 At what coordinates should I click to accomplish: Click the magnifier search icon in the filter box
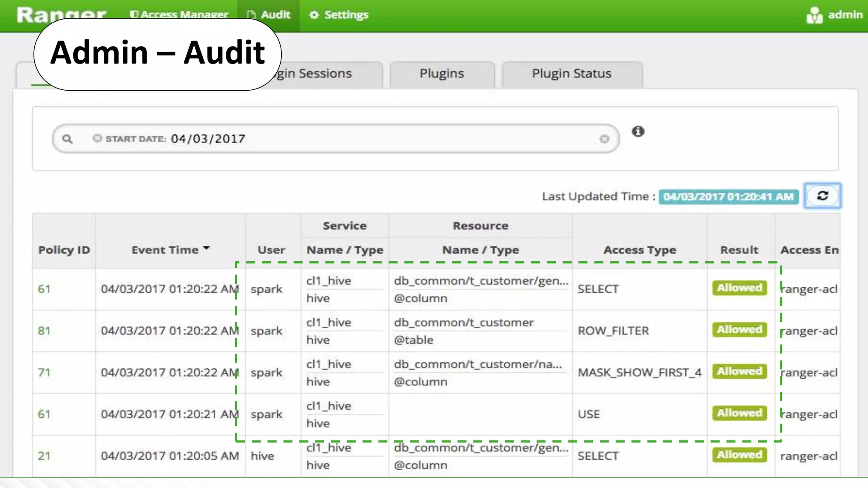(67, 139)
